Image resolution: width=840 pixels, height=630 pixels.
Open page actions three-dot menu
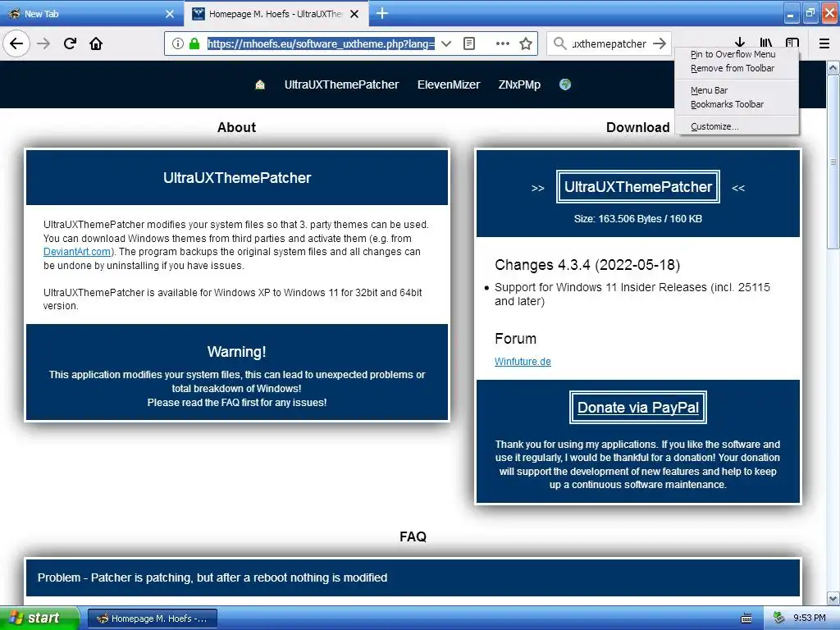[503, 43]
